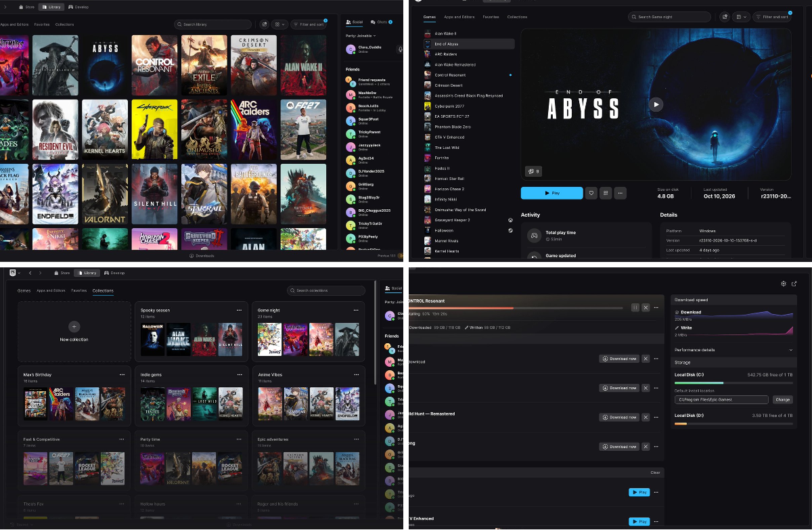Image resolution: width=812 pixels, height=530 pixels.
Task: Open the CONTROL Resonant download three-dot menu
Action: click(x=656, y=307)
